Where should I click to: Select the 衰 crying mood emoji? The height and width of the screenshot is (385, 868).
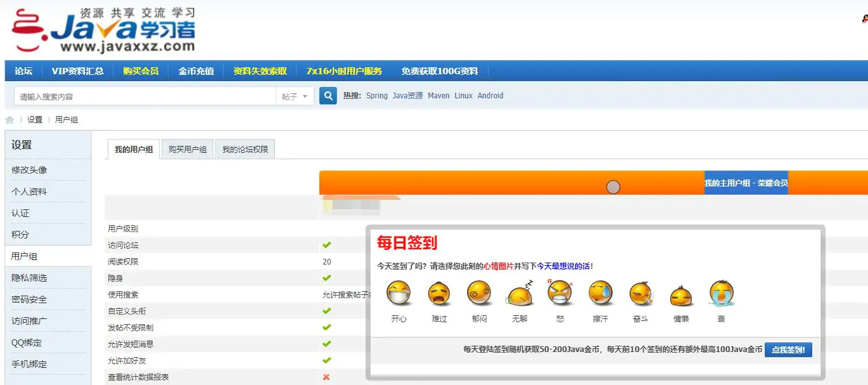(x=721, y=294)
